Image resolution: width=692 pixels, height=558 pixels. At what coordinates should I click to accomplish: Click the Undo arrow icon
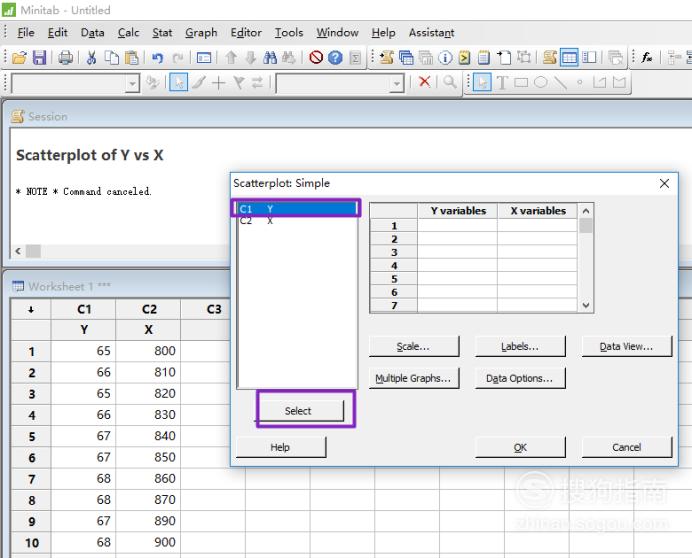(x=157, y=57)
